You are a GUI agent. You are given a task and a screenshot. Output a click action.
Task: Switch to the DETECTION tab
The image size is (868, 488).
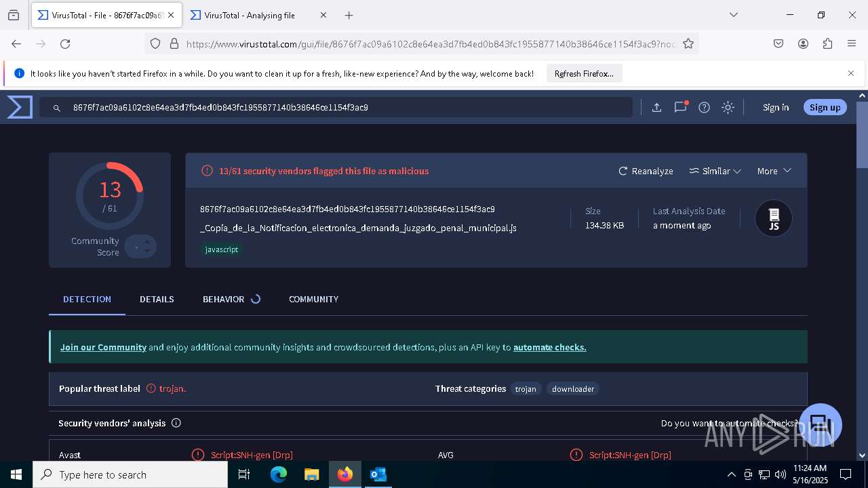pyautogui.click(x=87, y=299)
